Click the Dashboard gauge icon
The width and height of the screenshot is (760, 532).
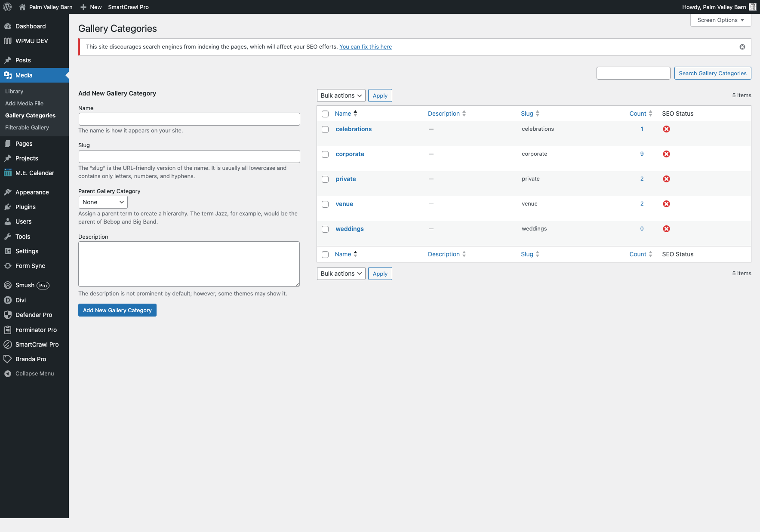pyautogui.click(x=8, y=26)
